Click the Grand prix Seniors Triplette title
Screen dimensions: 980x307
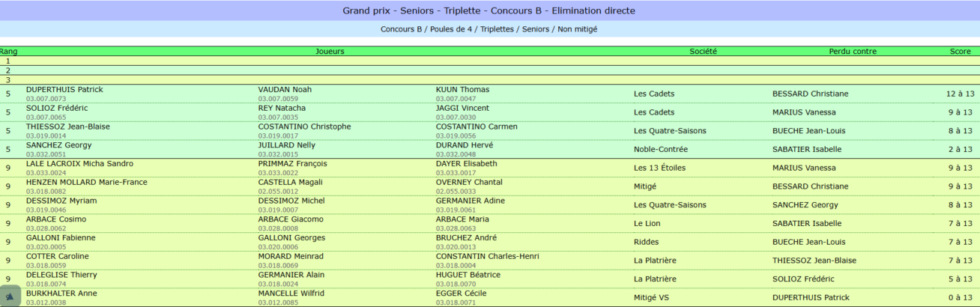tap(489, 10)
